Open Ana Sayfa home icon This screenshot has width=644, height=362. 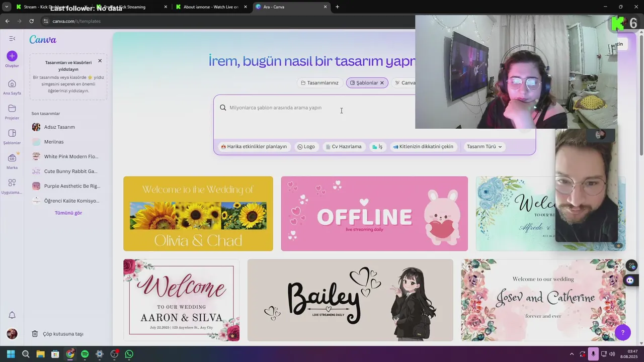pos(12,83)
